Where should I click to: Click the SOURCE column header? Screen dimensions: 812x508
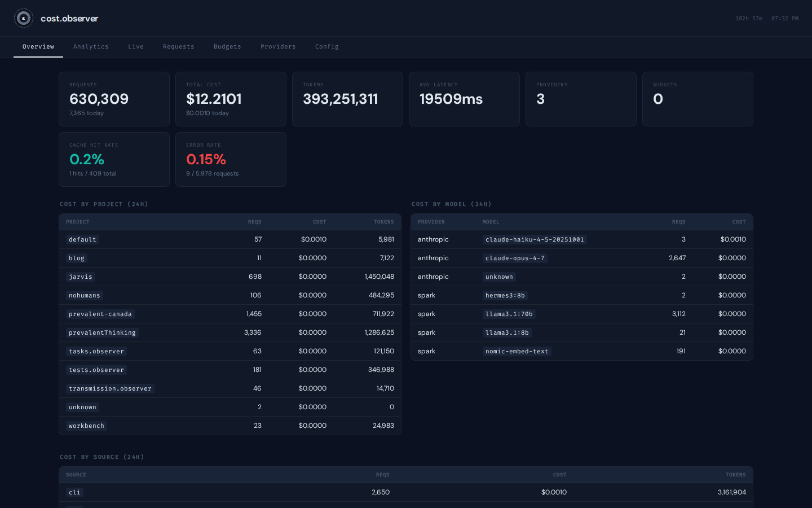tap(76, 475)
